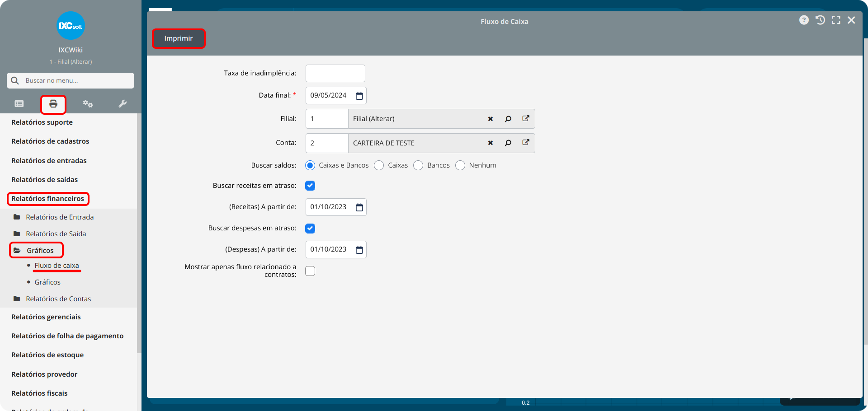Uncheck Buscar despesas em atraso
The width and height of the screenshot is (868, 411).
coord(310,229)
